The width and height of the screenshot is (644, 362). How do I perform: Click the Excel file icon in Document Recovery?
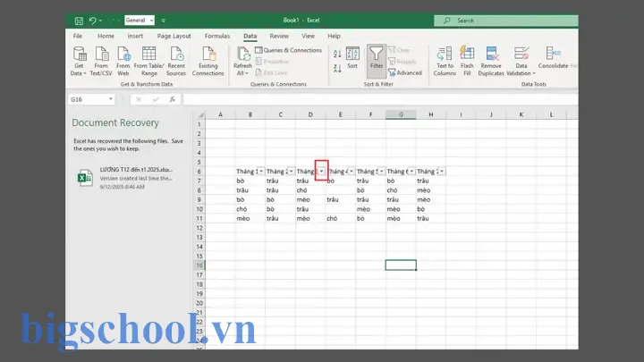(x=85, y=178)
